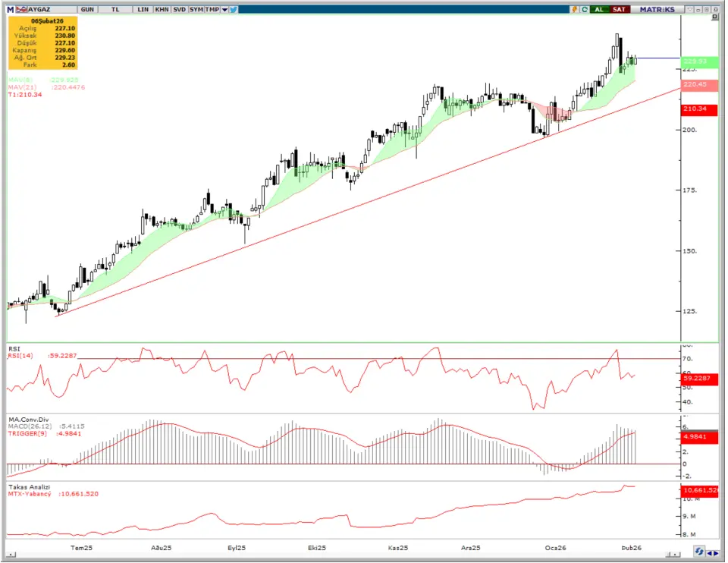Open the SYM menu item
This screenshot has width=728, height=563.
(196, 9)
